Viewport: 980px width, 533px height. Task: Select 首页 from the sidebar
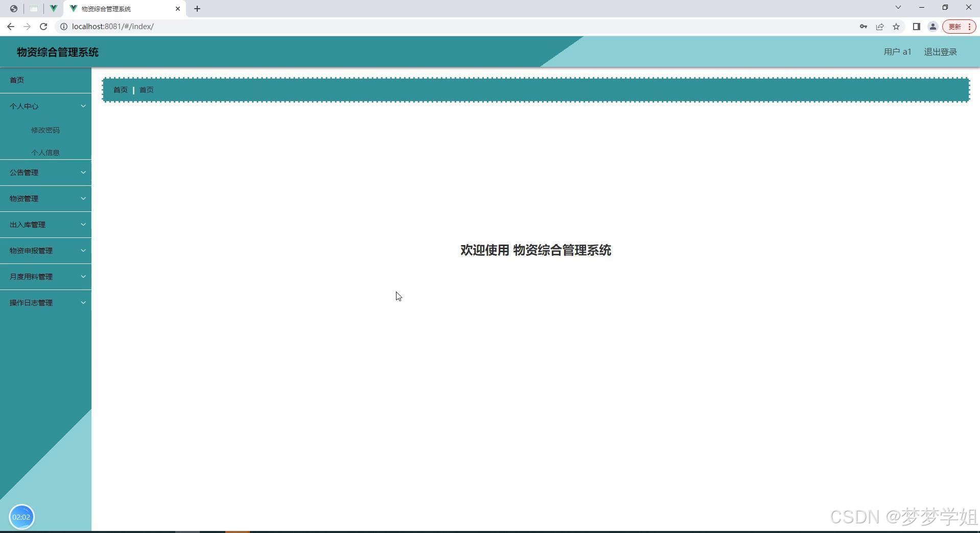coord(16,80)
